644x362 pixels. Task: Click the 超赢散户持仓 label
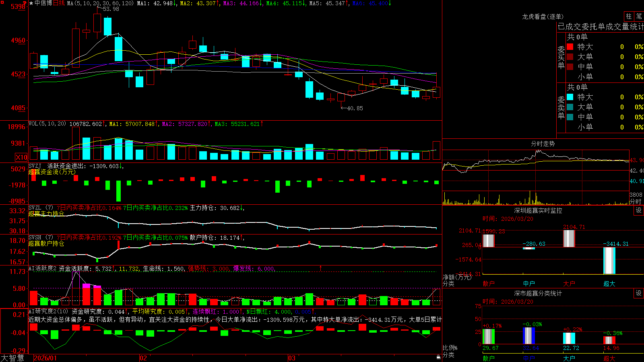coord(46,243)
